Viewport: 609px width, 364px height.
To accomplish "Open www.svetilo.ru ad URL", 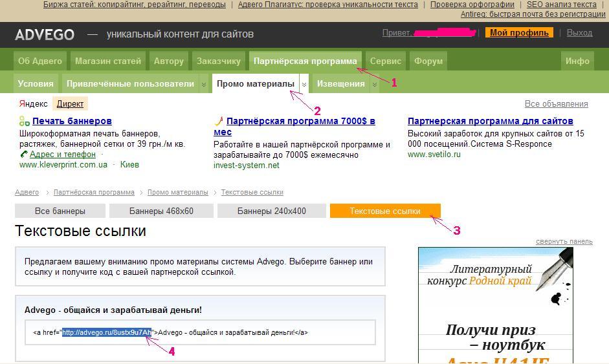I will tap(434, 154).
